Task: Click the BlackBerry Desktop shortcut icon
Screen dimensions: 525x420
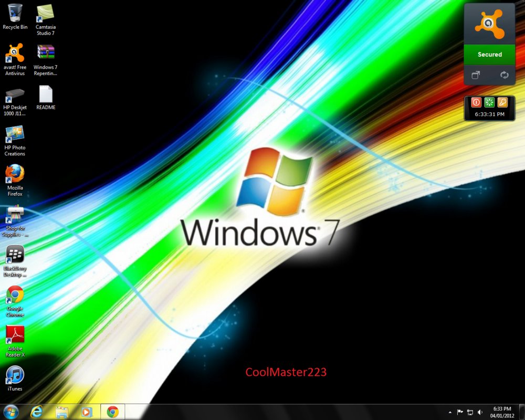Action: 15,255
